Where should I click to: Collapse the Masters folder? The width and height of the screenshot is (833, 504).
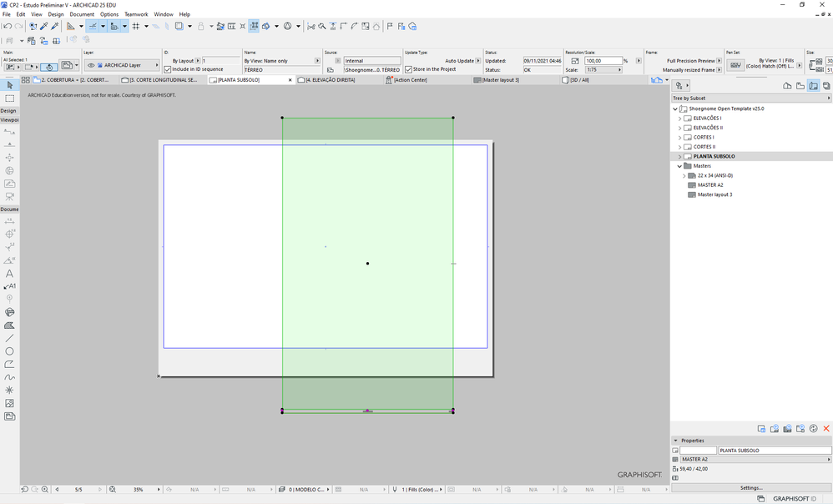tap(679, 166)
